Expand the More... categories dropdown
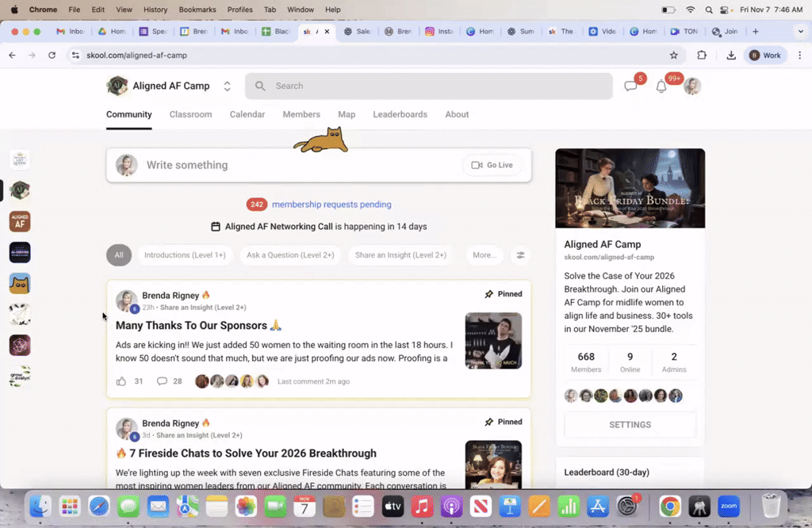This screenshot has width=812, height=528. pos(485,255)
